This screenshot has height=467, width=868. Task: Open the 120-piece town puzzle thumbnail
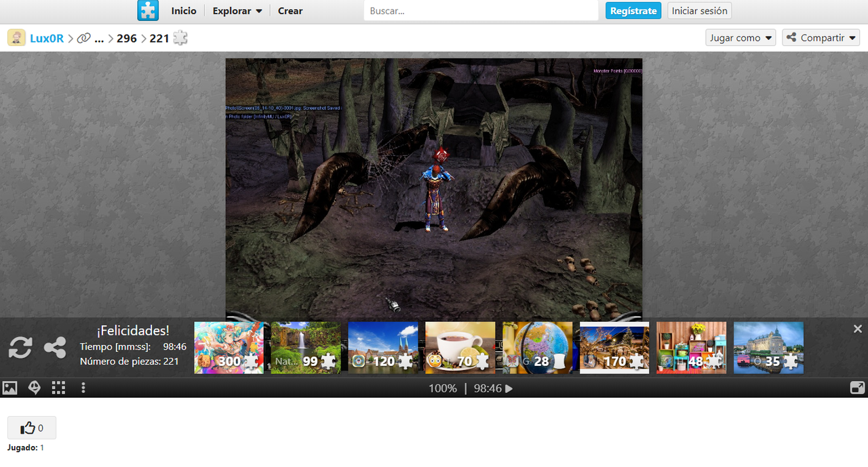383,348
